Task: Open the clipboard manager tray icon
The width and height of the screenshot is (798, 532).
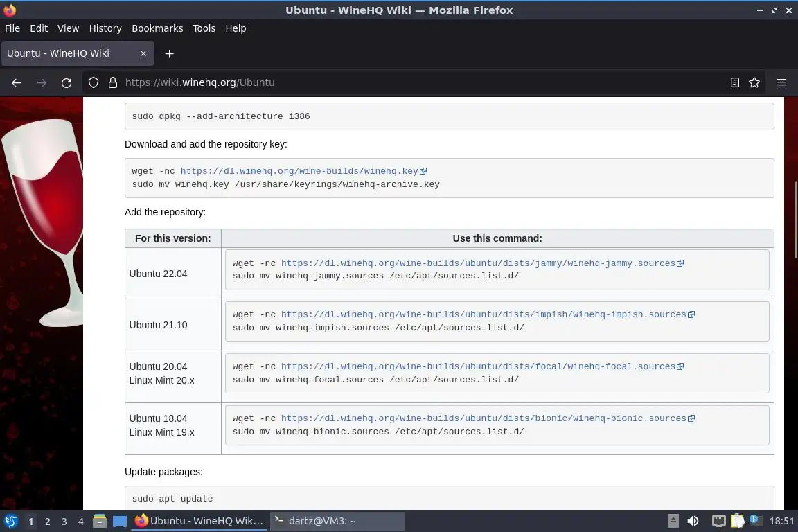Action: pos(738,521)
